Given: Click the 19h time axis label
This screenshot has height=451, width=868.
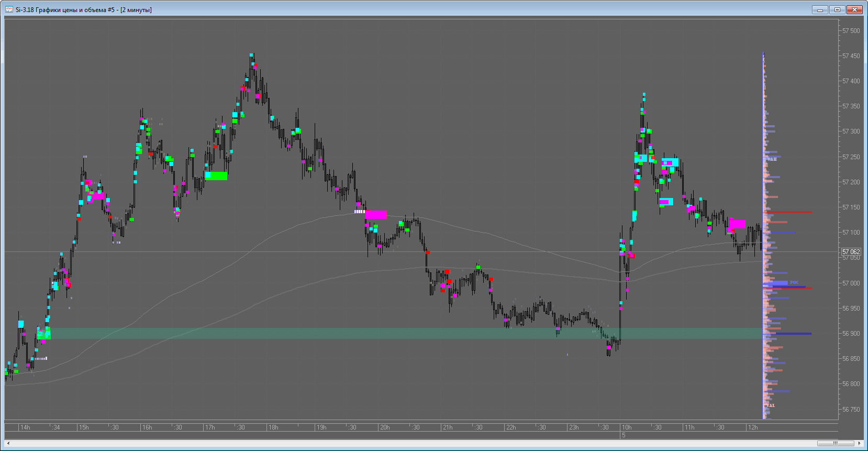Looking at the screenshot, I should [x=321, y=427].
